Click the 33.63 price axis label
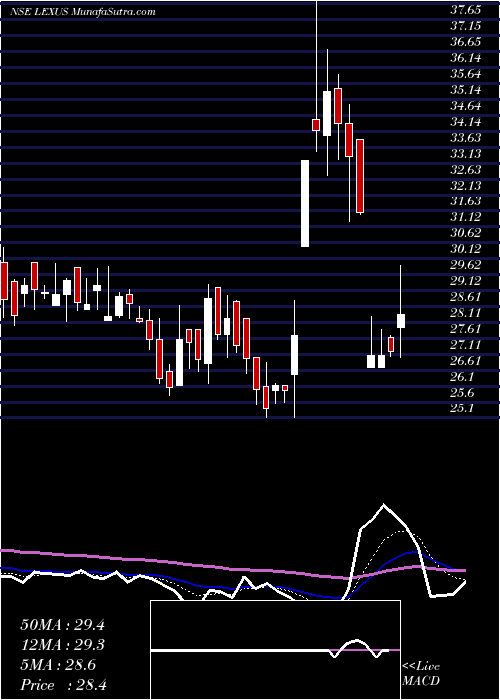The image size is (500, 700). [x=465, y=138]
